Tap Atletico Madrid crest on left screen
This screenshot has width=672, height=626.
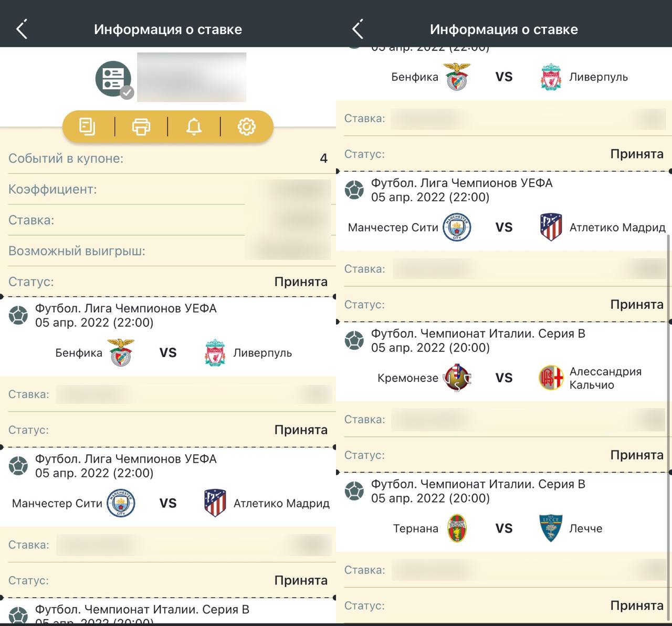point(215,503)
